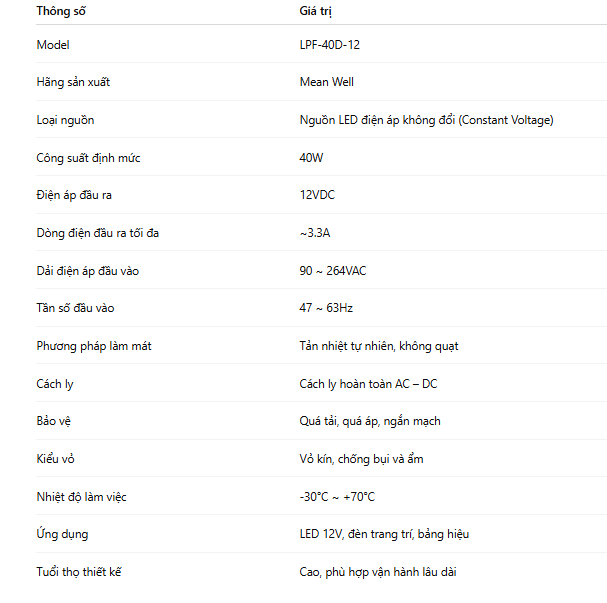This screenshot has height=603, width=607.
Task: Click the 'Kiểu vỏ' row label
Action: tap(57, 459)
